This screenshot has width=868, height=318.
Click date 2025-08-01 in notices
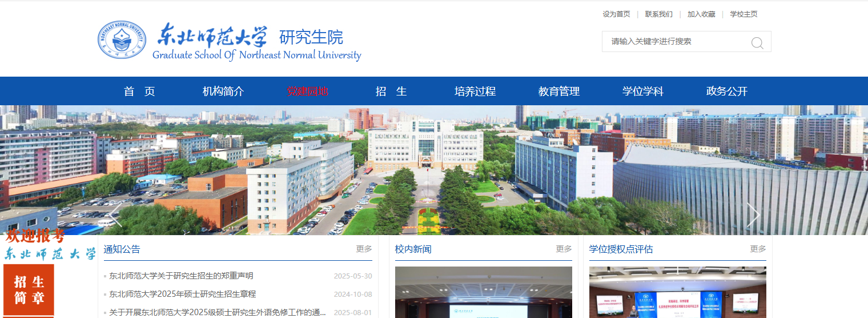[x=353, y=313]
